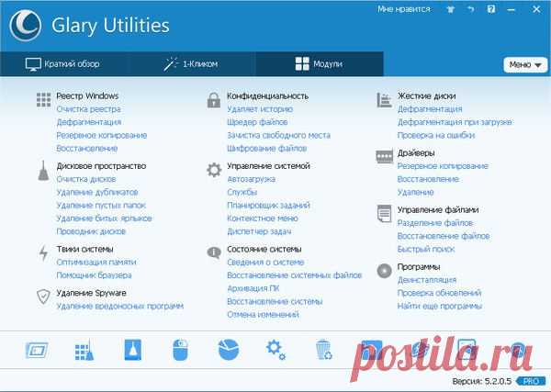This screenshot has width=551, height=392.
Task: Open Зачистка свободного места
Action: point(278,136)
